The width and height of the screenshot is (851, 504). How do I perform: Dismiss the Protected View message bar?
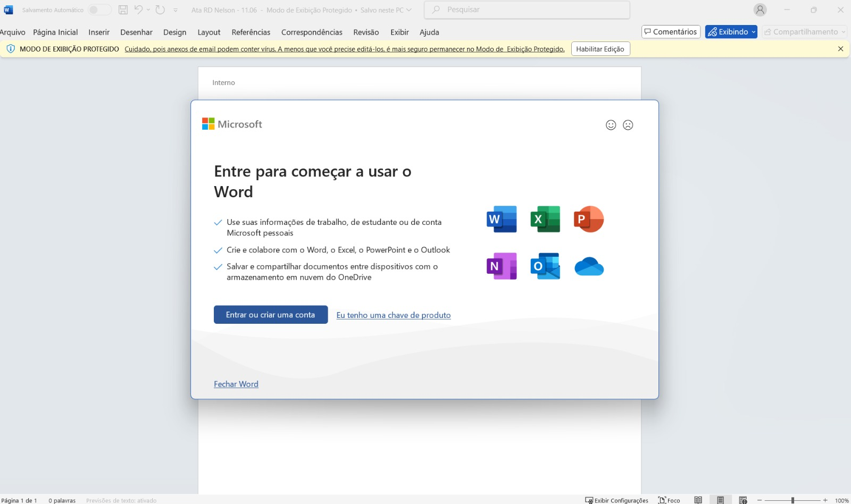pyautogui.click(x=840, y=49)
